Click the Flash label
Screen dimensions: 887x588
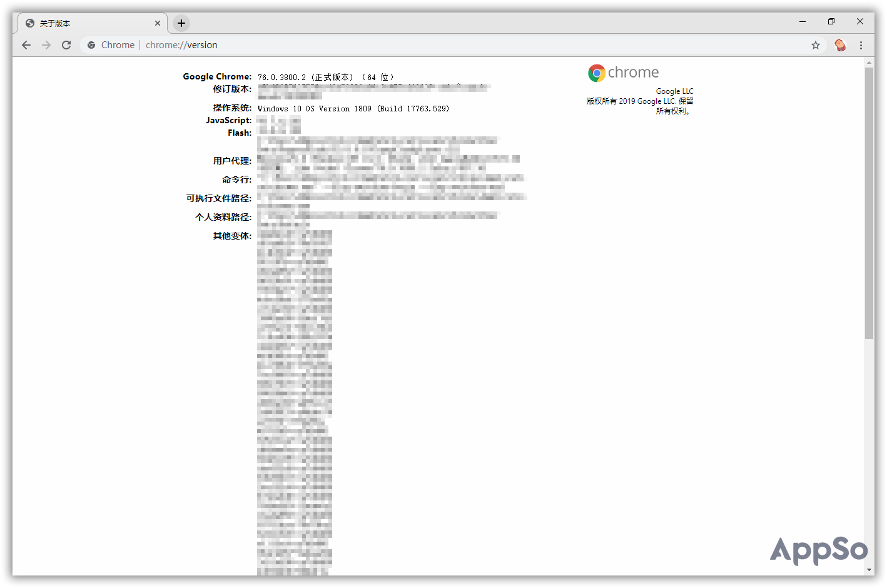pos(240,133)
